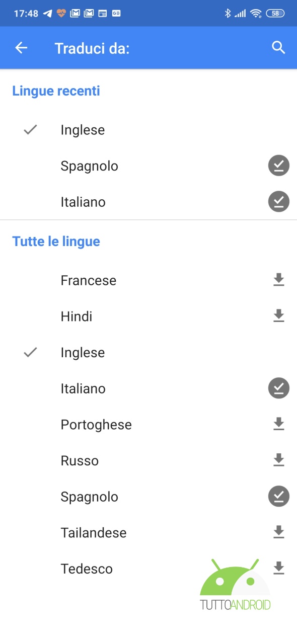Tap the Bluetooth icon in the status bar
The height and width of the screenshot is (644, 297).
228,14
